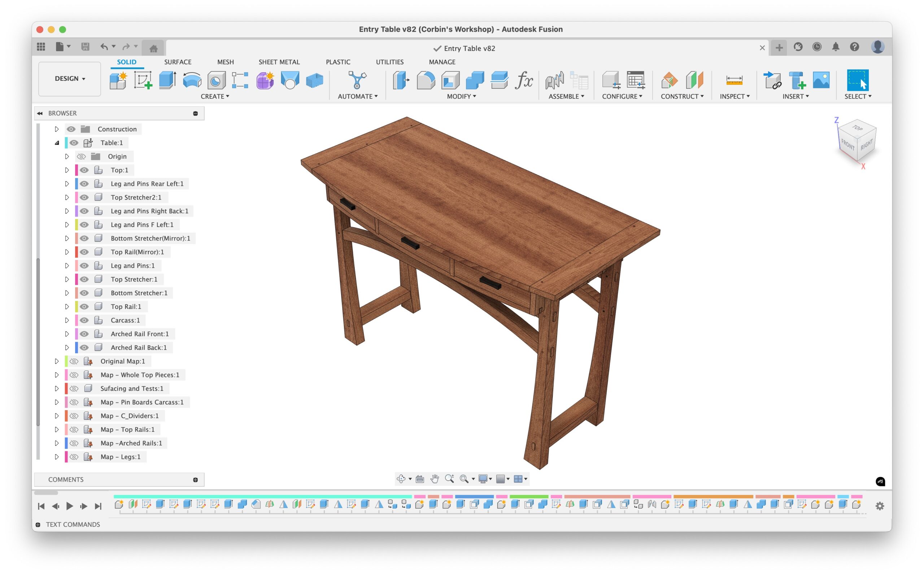
Task: Select the Combine tool
Action: pyautogui.click(x=475, y=80)
